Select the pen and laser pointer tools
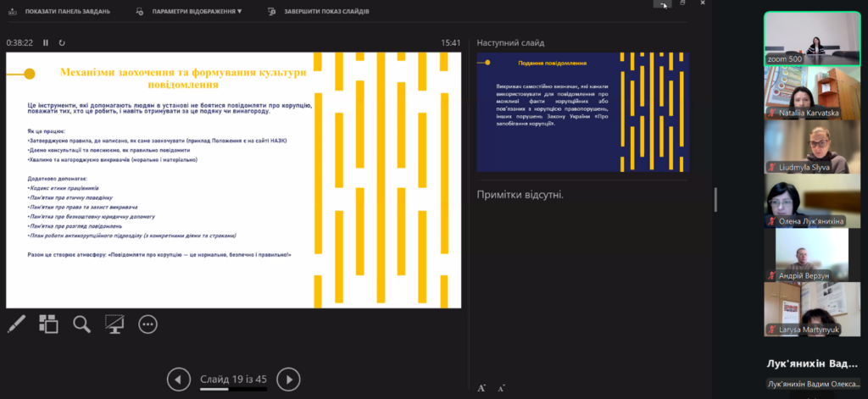Image resolution: width=868 pixels, height=399 pixels. pyautogui.click(x=17, y=324)
